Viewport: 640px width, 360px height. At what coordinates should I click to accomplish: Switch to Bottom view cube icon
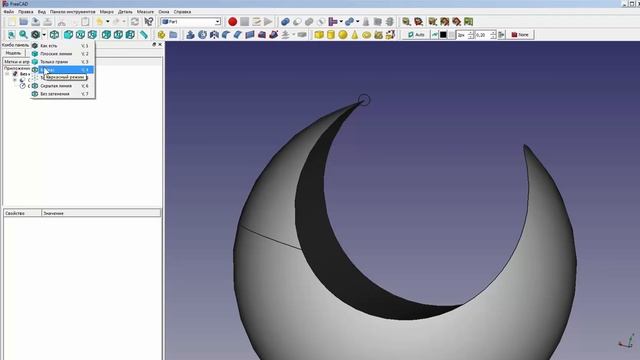[118, 35]
